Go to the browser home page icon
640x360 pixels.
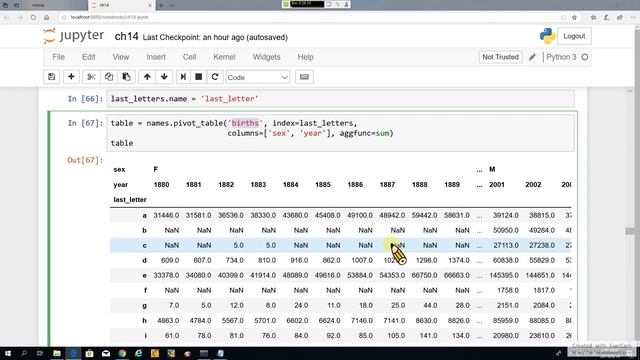coord(47,17)
